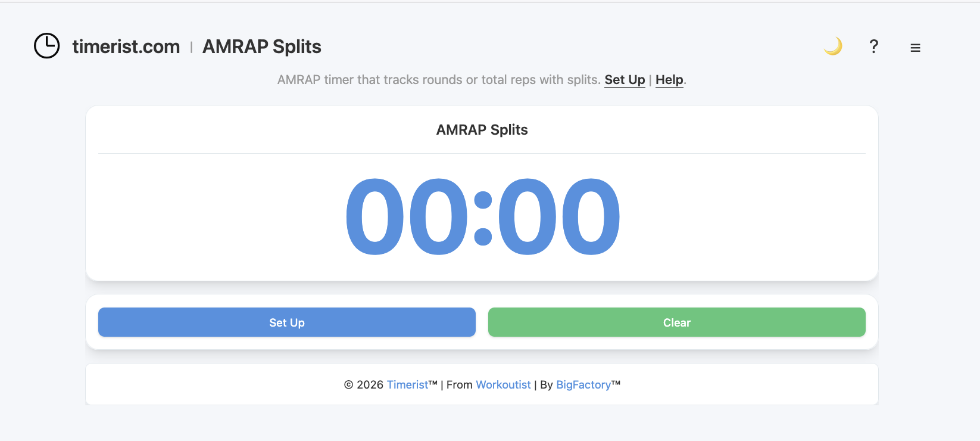The height and width of the screenshot is (441, 980).
Task: Click the 00:00 timer display
Action: click(482, 216)
